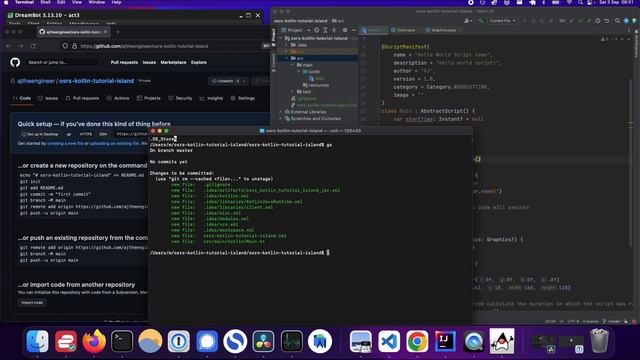
Task: Open IntelliJ IDEA from the Dock
Action: tap(445, 341)
